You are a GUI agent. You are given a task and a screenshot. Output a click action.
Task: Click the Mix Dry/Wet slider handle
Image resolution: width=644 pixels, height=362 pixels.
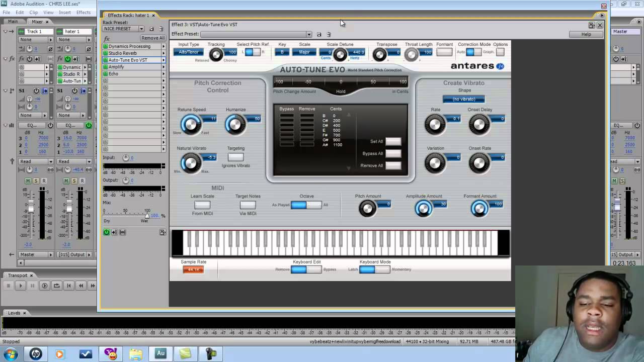[147, 216]
